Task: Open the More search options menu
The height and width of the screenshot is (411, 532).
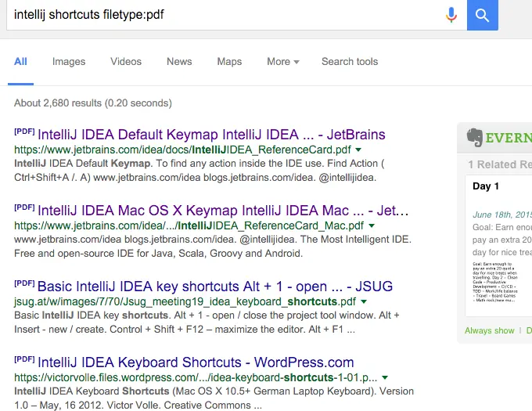Action: [x=282, y=62]
